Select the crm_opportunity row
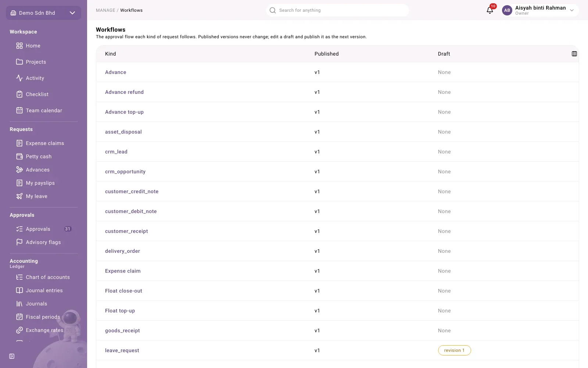 [337, 171]
